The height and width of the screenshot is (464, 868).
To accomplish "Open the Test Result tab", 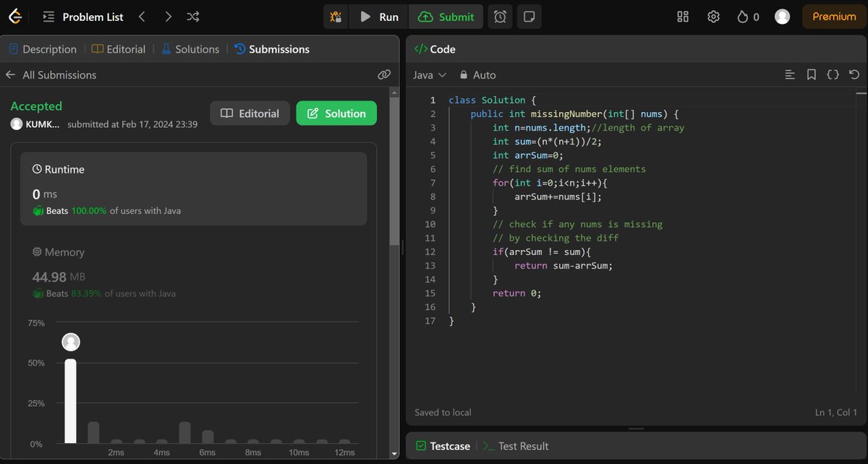I will click(516, 446).
